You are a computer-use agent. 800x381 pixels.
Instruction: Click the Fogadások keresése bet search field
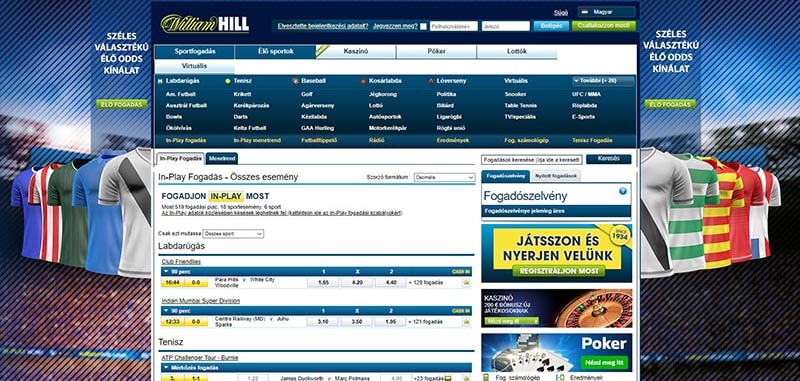[532, 160]
